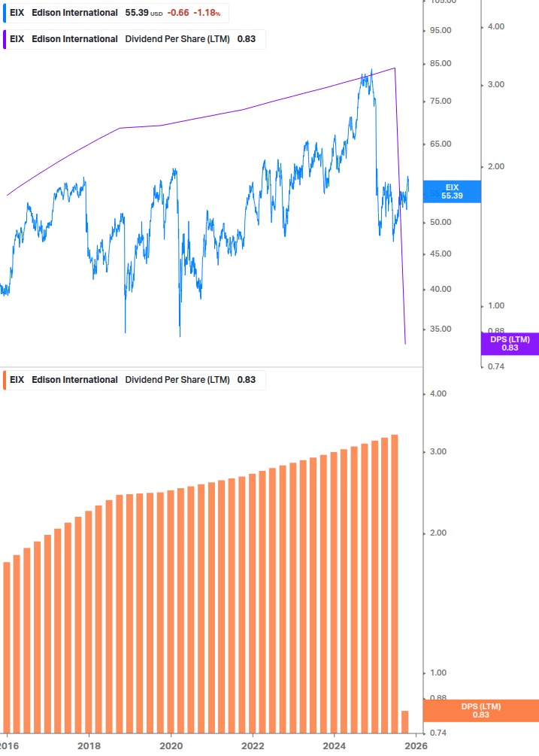
Task: Click the blue EIX 55.39 price tag on axis
Action: click(452, 191)
